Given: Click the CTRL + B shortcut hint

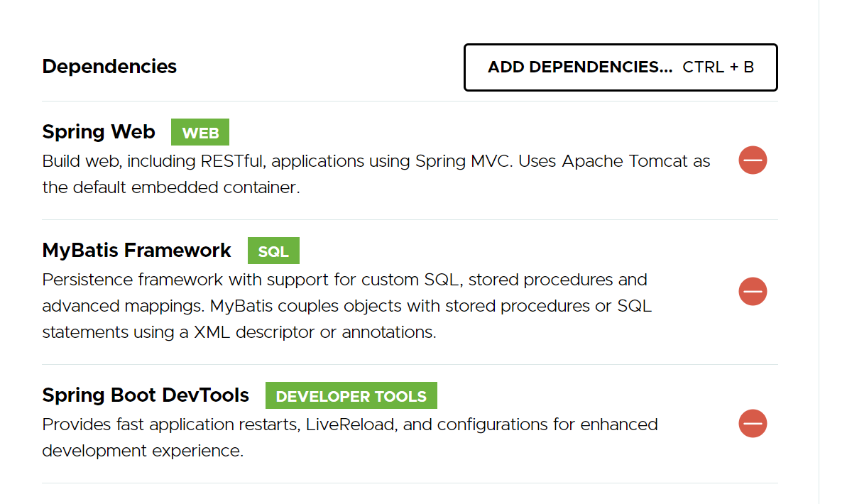Looking at the screenshot, I should (x=718, y=67).
